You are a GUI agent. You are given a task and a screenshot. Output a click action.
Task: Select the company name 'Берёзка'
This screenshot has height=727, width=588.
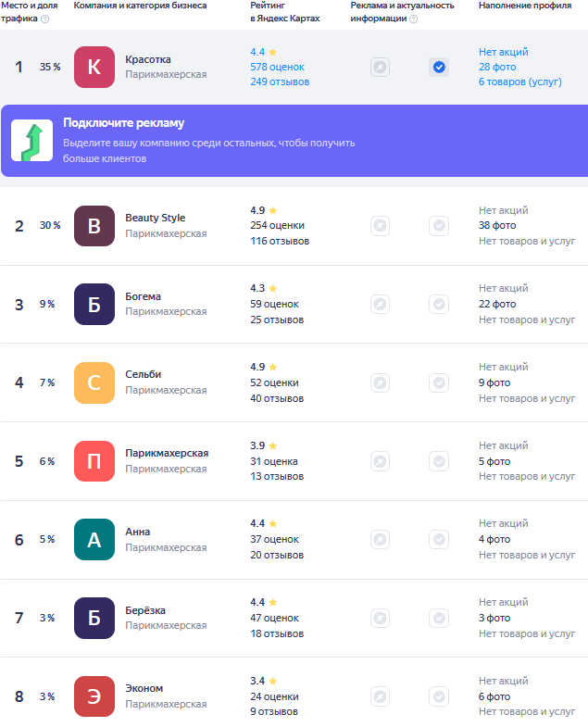(145, 610)
